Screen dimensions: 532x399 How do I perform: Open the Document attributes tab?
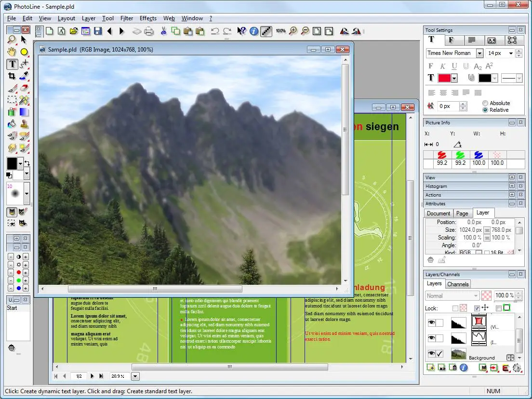[x=439, y=213]
